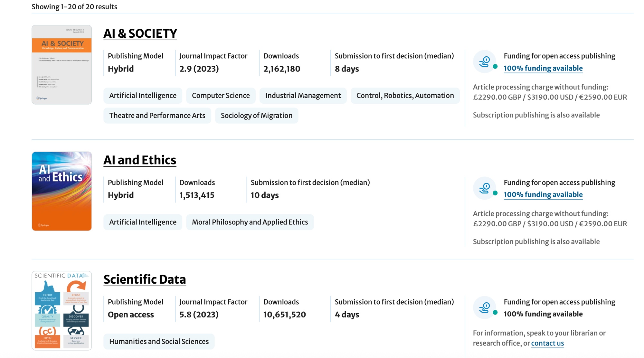The image size is (644, 358).
Task: Select the Humanities and Social Sciences tag
Action: tap(159, 342)
